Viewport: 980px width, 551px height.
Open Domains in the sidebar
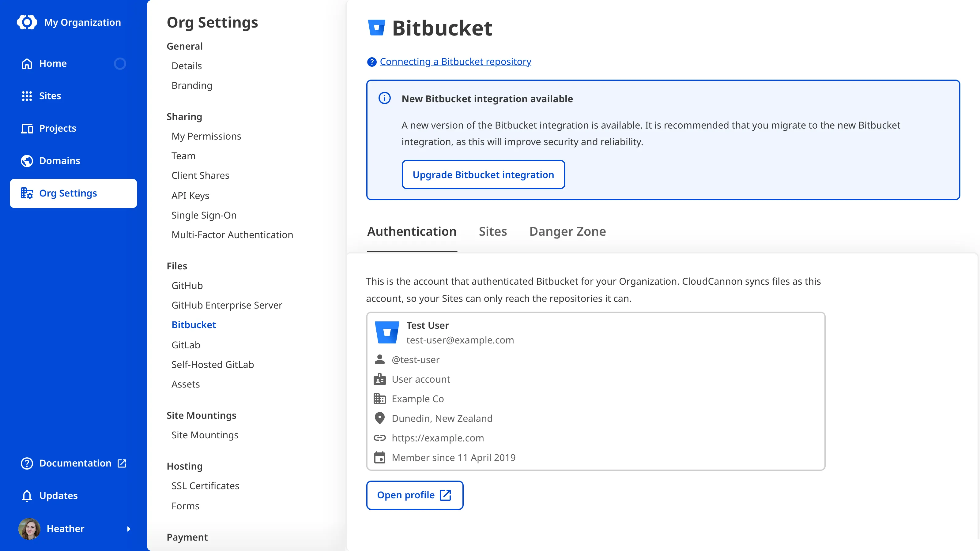[73, 161]
